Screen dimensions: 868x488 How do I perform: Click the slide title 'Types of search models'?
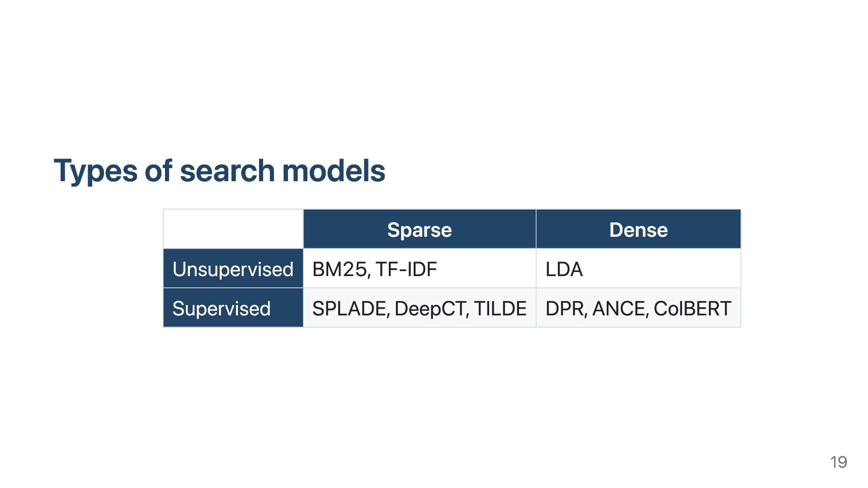(219, 171)
